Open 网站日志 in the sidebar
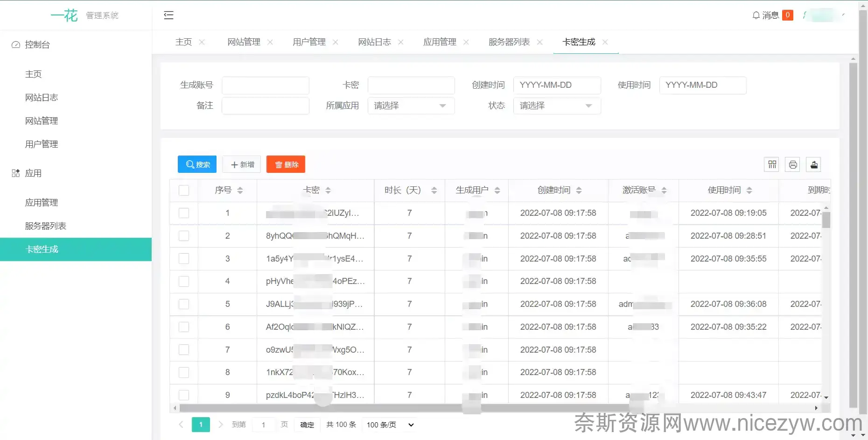 pyautogui.click(x=42, y=98)
